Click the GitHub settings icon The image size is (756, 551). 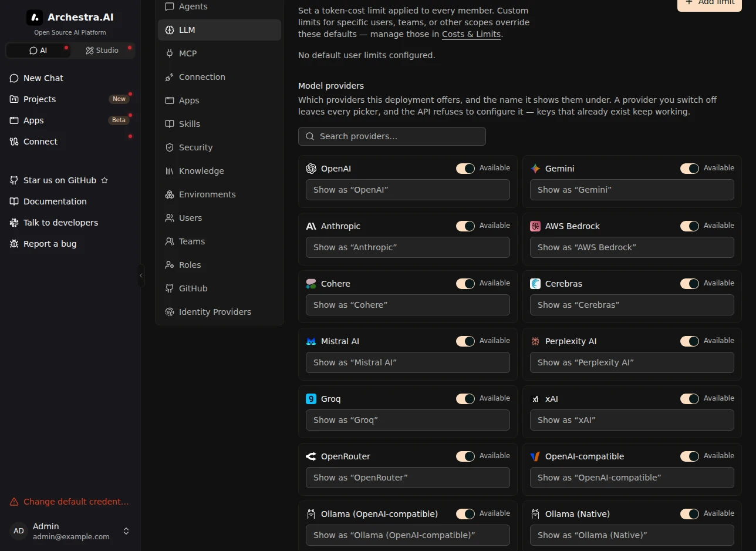point(170,288)
